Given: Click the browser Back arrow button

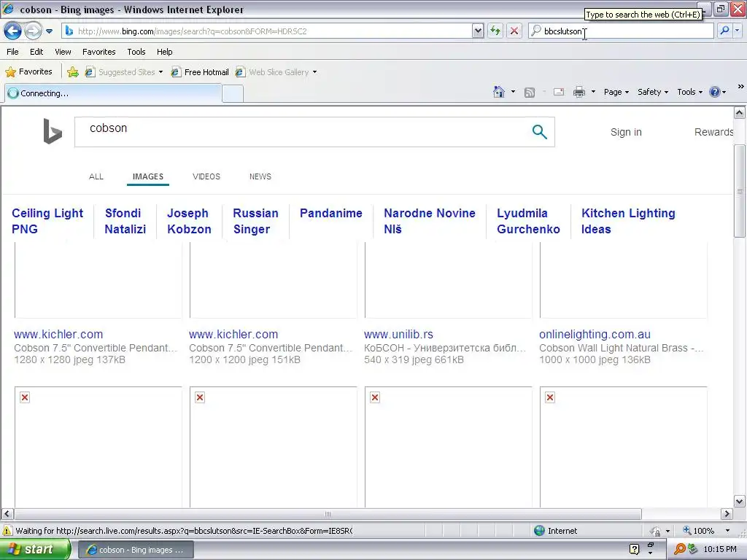Looking at the screenshot, I should 13,31.
